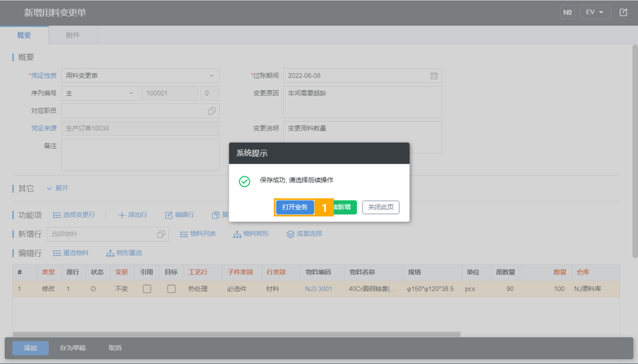Click the 变更 column header

[x=121, y=272]
